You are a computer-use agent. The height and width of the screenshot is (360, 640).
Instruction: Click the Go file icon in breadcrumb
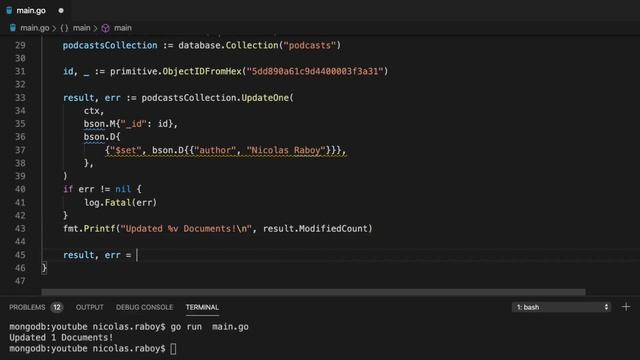[x=13, y=28]
